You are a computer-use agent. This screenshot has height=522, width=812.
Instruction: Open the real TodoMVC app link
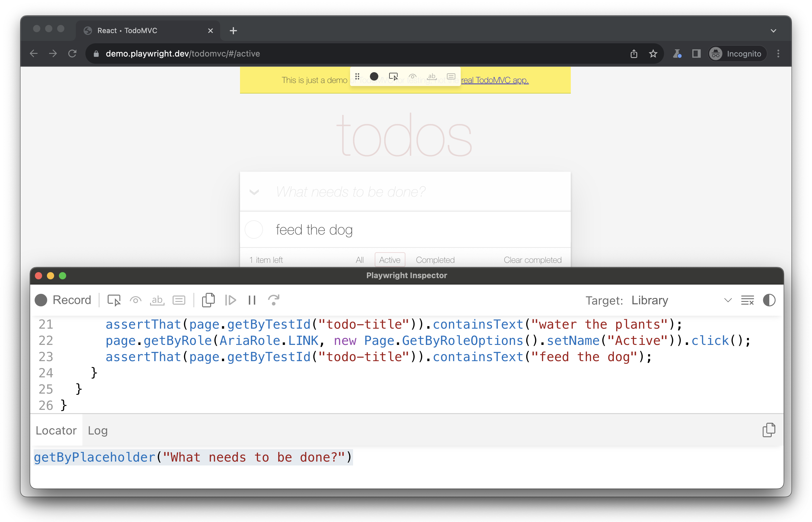tap(495, 80)
